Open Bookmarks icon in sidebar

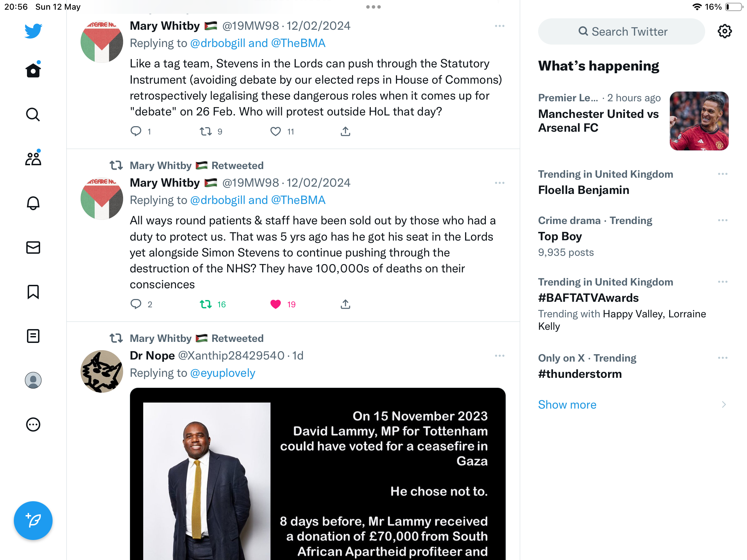(33, 292)
